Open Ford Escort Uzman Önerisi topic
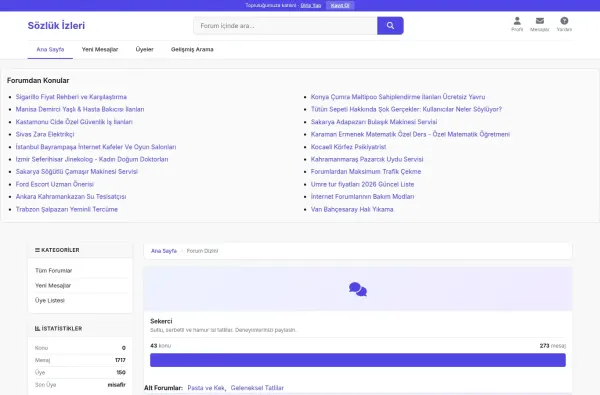Viewport: 600px width, 395px height. [55, 184]
